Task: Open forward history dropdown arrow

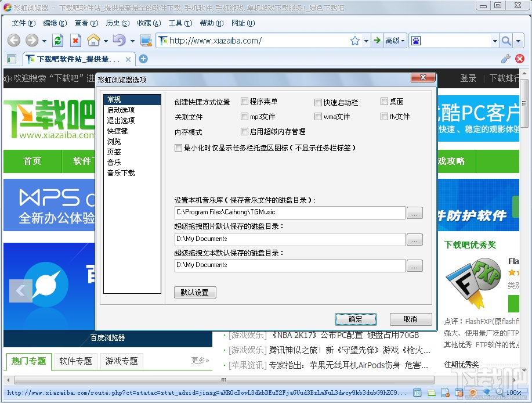Action: 44,41
